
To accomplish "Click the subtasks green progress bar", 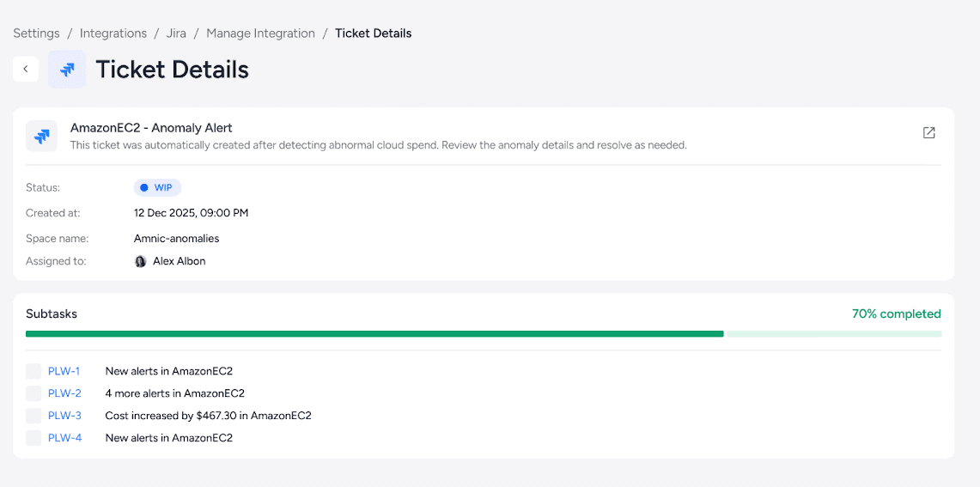I will [x=374, y=333].
